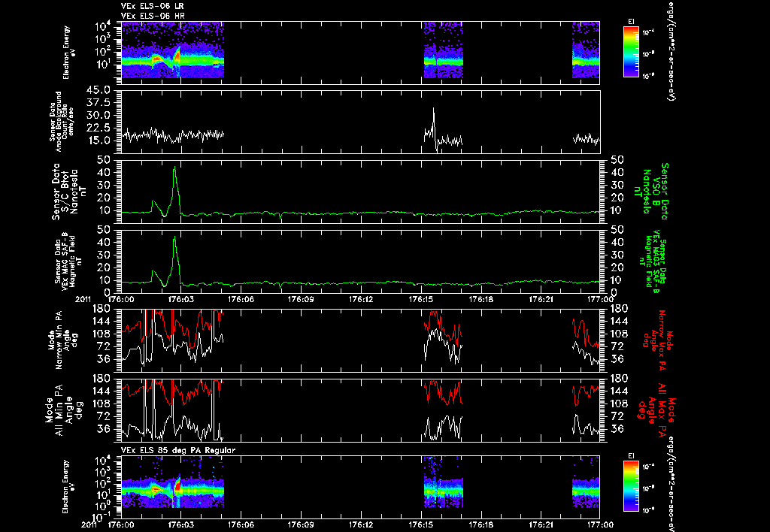Image resolution: width=770 pixels, height=532 pixels.
Task: Select the "Narrow Min PA Angle" left axis label
Action: pos(63,339)
